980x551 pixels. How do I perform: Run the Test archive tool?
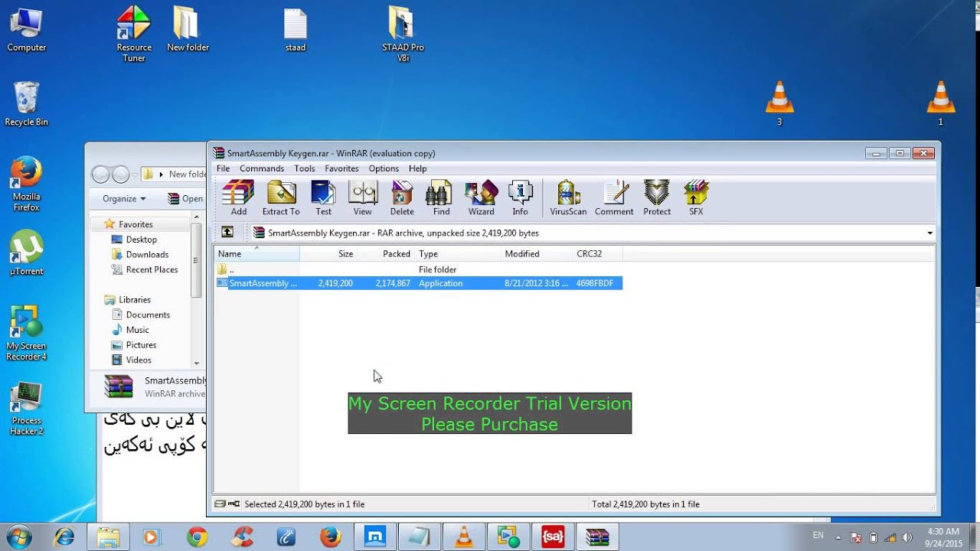pyautogui.click(x=323, y=198)
